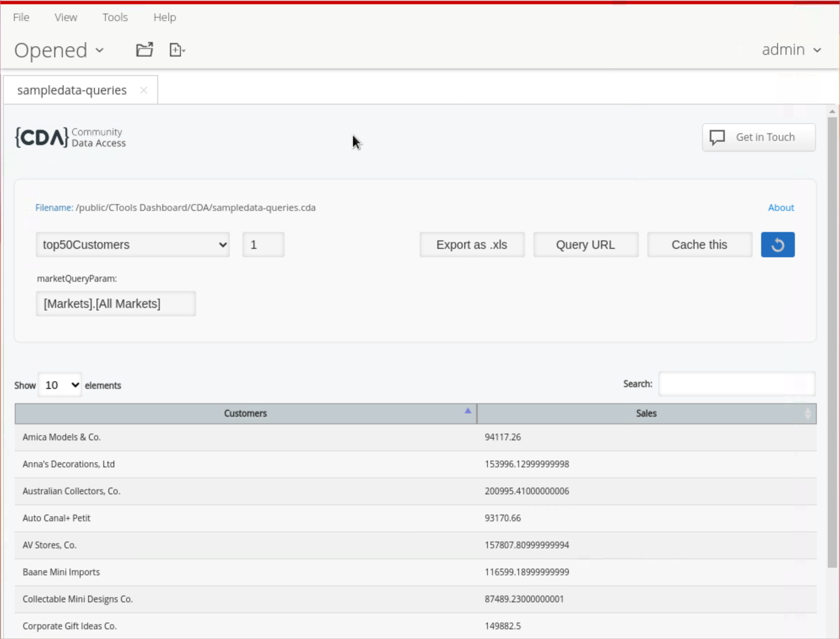Close the sampledata-queries tab

143,90
